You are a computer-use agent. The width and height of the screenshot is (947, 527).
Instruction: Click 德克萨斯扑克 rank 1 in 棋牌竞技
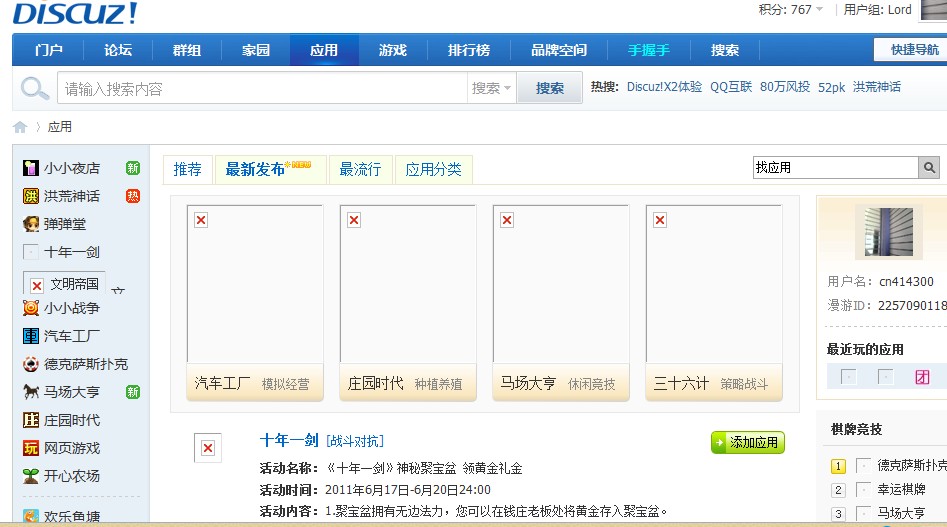[912, 465]
